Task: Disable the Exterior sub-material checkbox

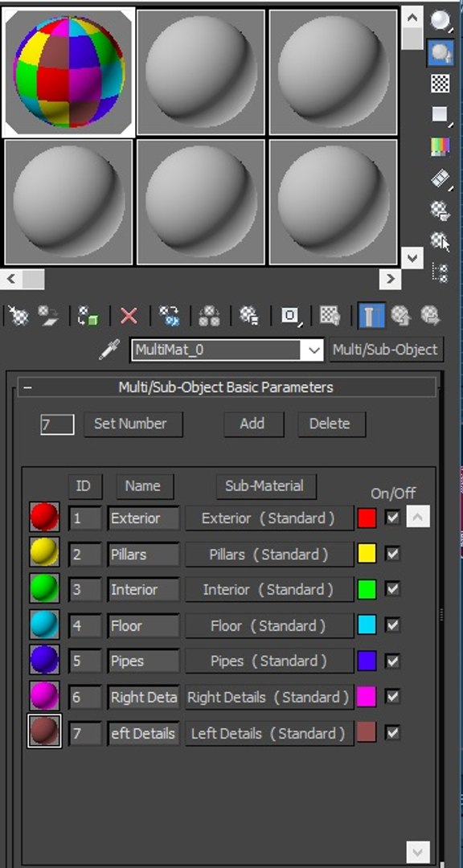Action: coord(392,518)
